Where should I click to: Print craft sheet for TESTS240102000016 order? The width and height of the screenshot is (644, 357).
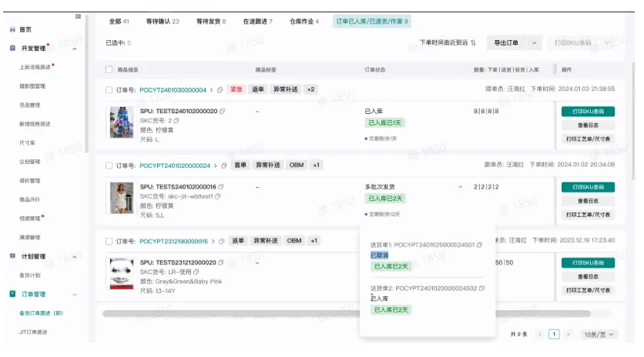[588, 215]
